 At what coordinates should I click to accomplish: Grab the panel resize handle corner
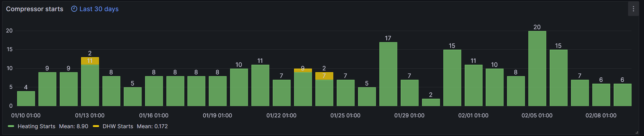(637, 132)
